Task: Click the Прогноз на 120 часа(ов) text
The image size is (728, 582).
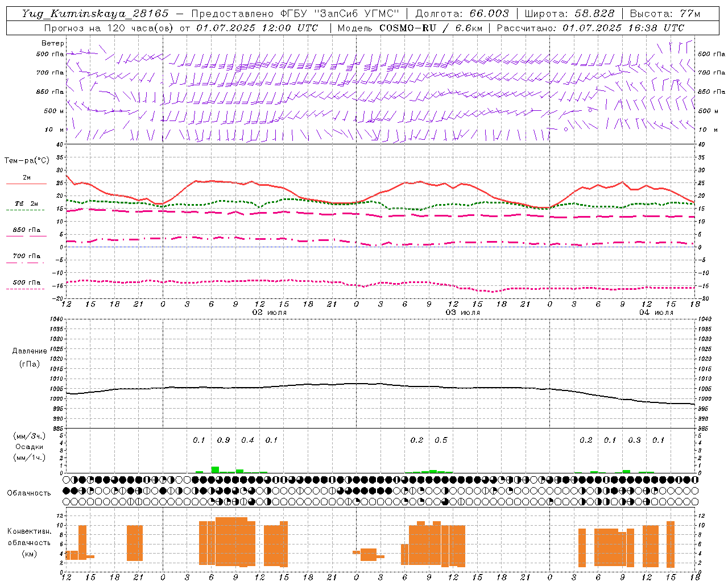Action: [109, 28]
